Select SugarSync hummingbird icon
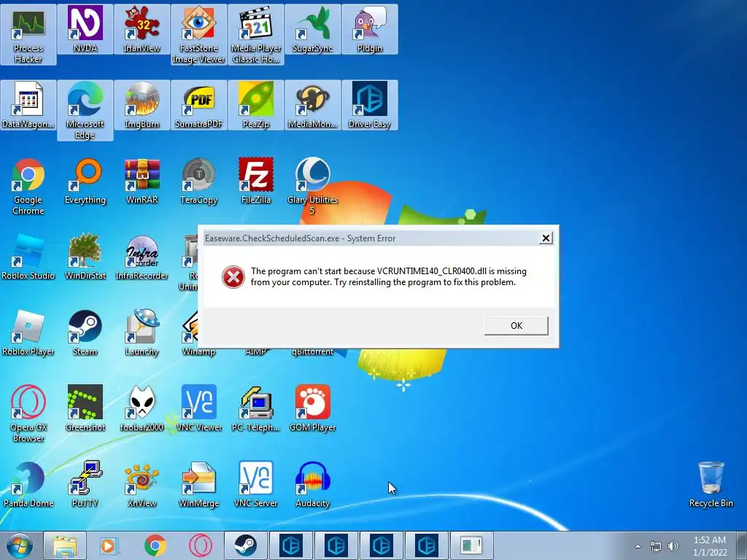747x560 pixels. click(312, 29)
